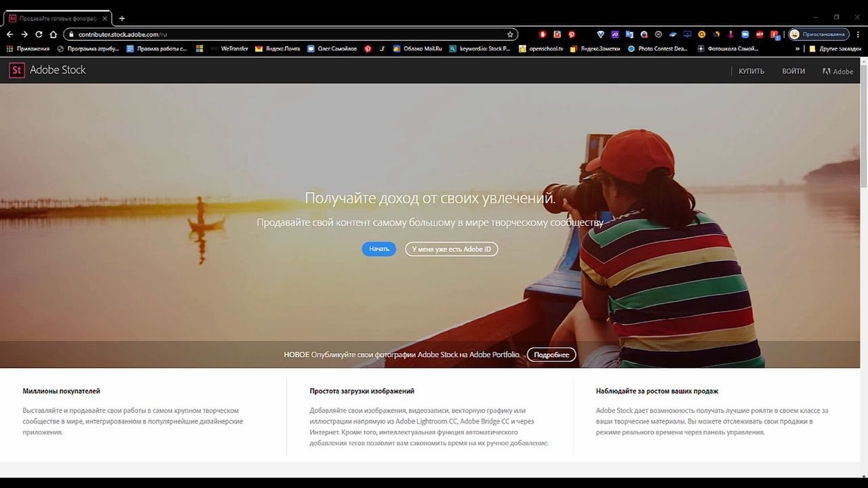
Task: Open the Правила работы с... bookmark
Action: (157, 49)
